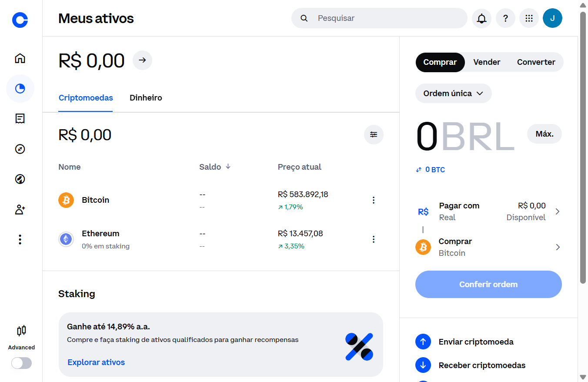Click the Nome column header
Viewport: 588px width, 382px height.
70,167
